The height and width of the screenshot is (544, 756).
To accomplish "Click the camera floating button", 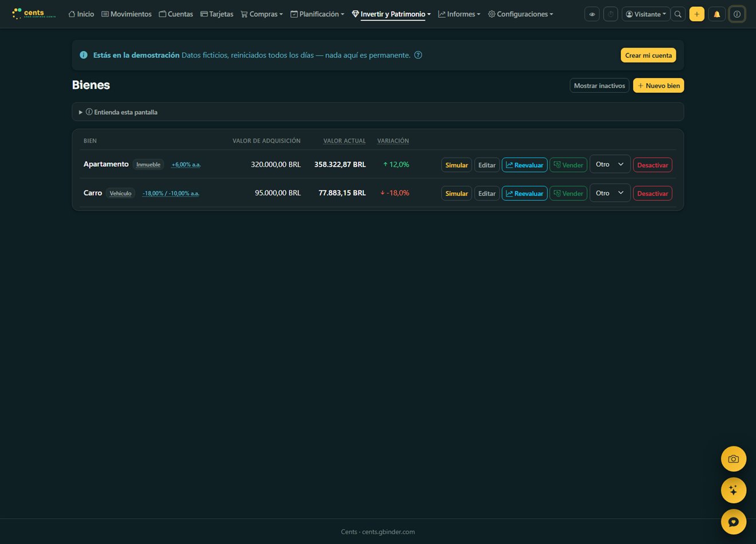I will (x=734, y=459).
